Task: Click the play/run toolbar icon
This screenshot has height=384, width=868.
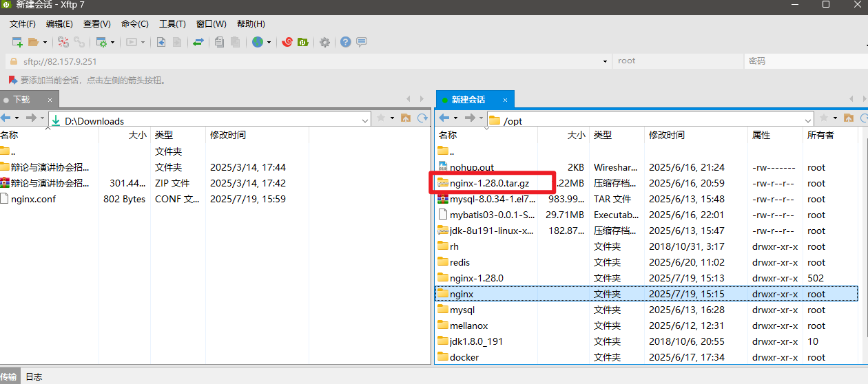Action: coord(132,42)
